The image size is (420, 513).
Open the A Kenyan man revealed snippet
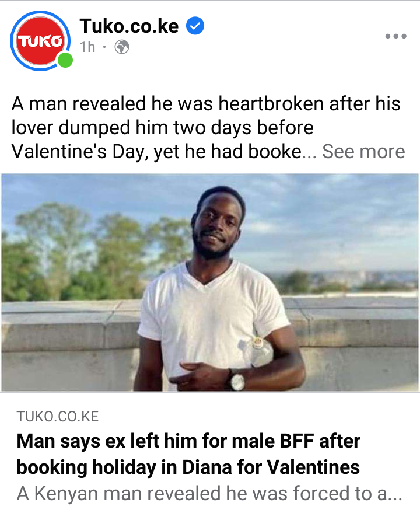209,493
